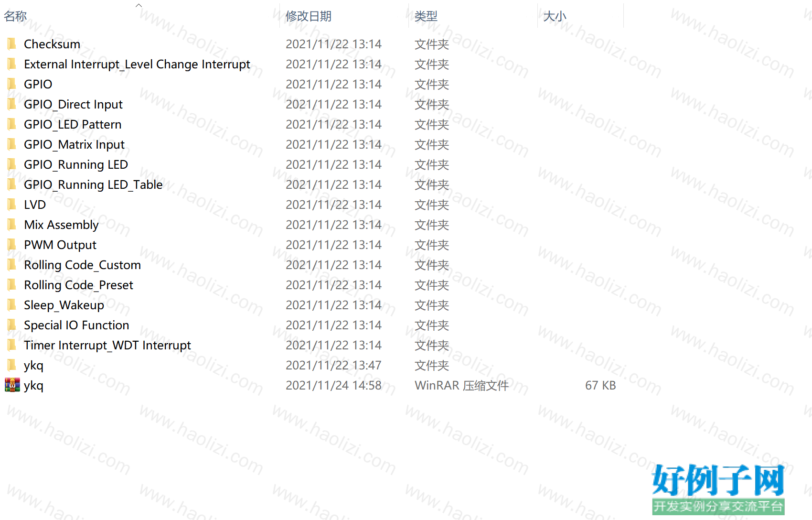
Task: Select External Interrupt_Level Change Interrupt folder name
Action: pos(137,64)
